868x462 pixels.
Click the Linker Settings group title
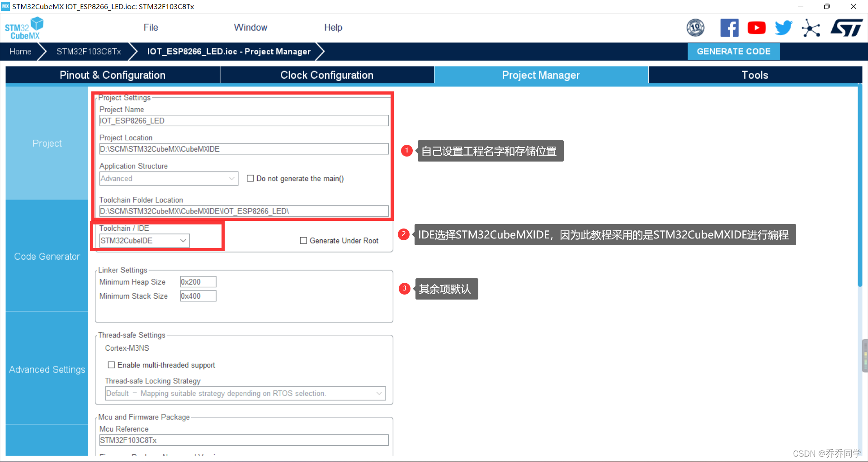(x=123, y=270)
